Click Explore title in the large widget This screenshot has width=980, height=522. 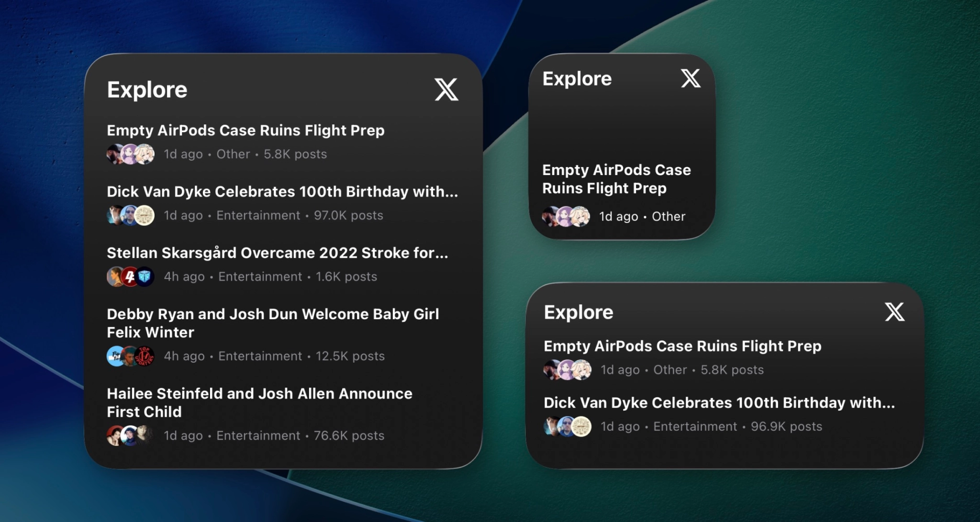(x=147, y=89)
